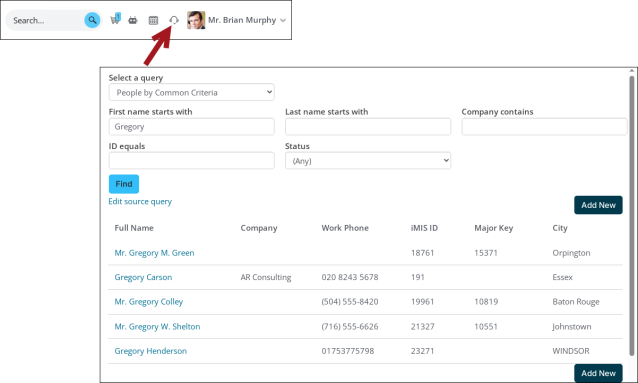Click the lower Add New button
This screenshot has height=383, width=638.
[x=598, y=373]
